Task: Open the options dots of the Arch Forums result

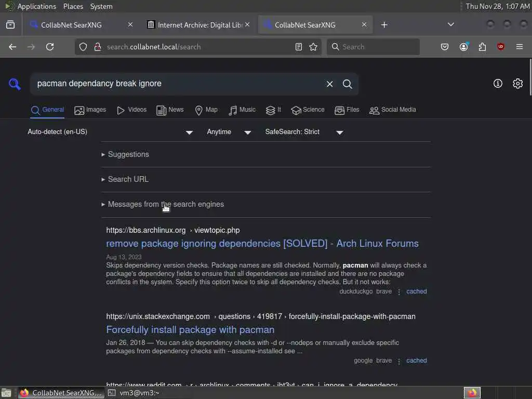Action: 399,292
